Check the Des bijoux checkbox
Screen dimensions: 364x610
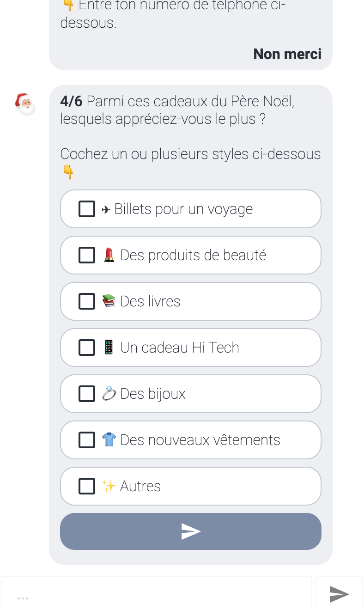(x=87, y=394)
